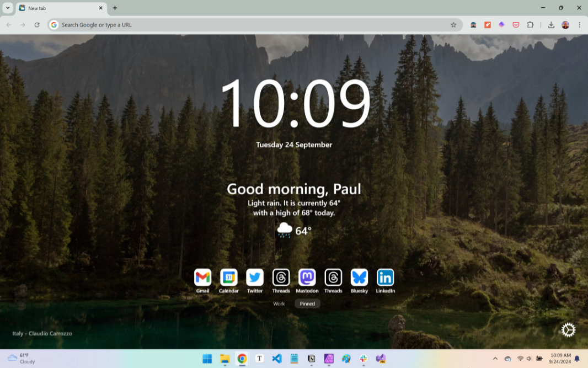Open a new tab with plus button

point(115,8)
